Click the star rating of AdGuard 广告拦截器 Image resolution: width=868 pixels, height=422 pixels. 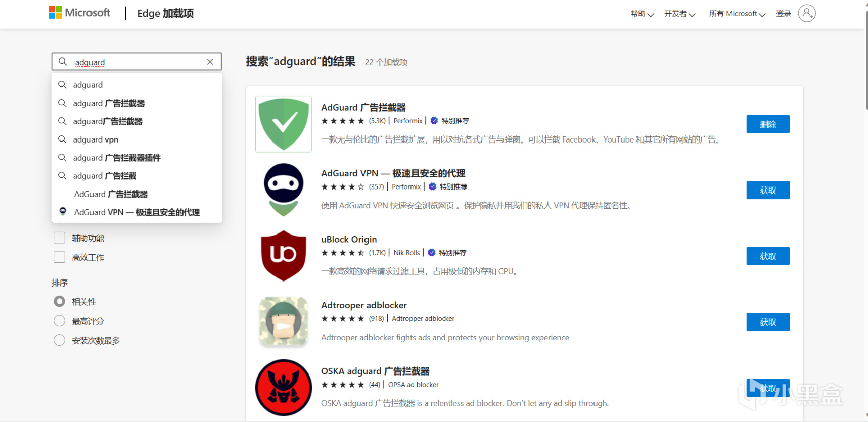coord(343,121)
